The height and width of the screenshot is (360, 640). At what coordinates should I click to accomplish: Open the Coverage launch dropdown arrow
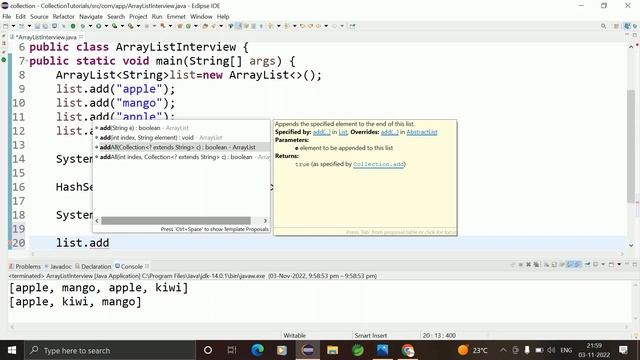[x=122, y=26]
